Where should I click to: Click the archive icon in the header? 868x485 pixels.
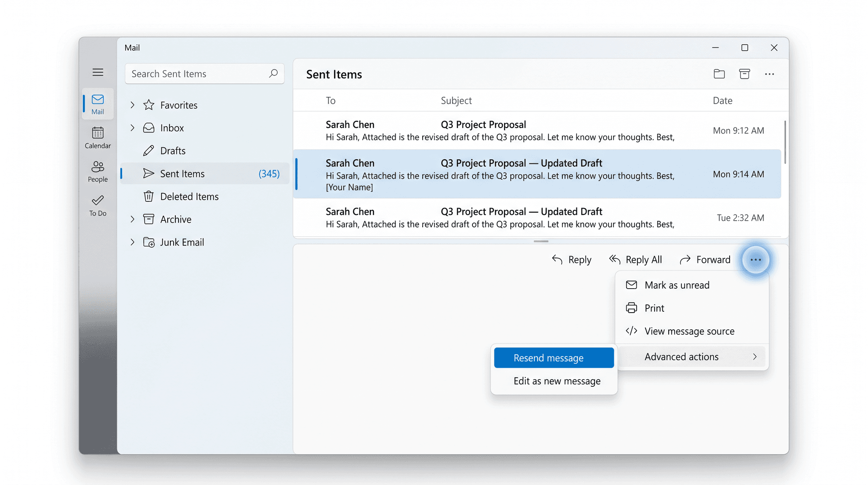745,74
